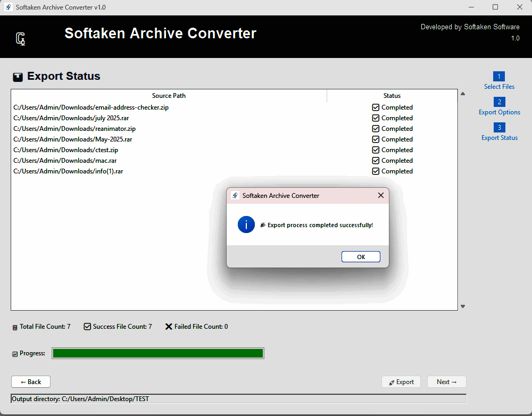The width and height of the screenshot is (532, 416).
Task: Click the scrollbar up arrow
Action: click(x=463, y=93)
